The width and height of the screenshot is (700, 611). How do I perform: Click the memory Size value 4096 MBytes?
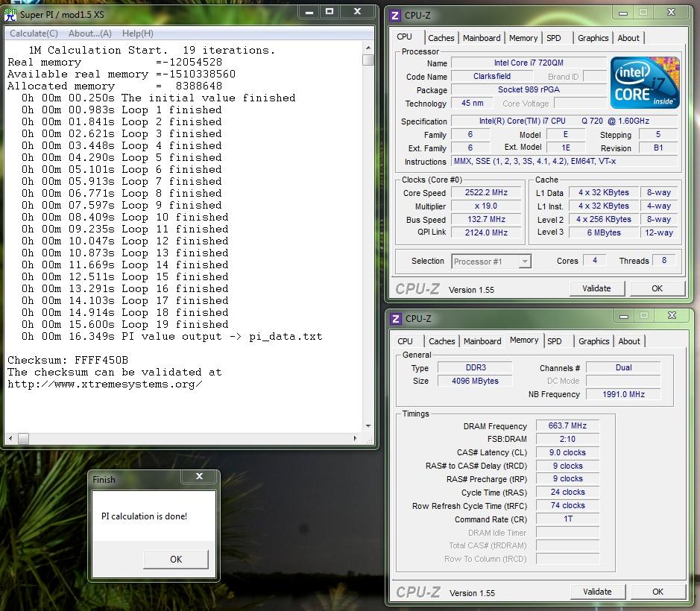click(476, 381)
